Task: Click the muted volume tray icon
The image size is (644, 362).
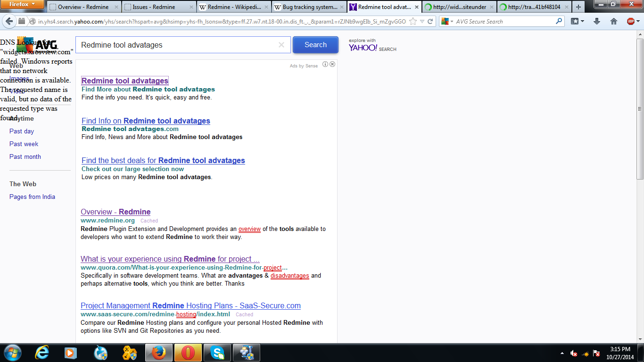Action: [x=574, y=353]
